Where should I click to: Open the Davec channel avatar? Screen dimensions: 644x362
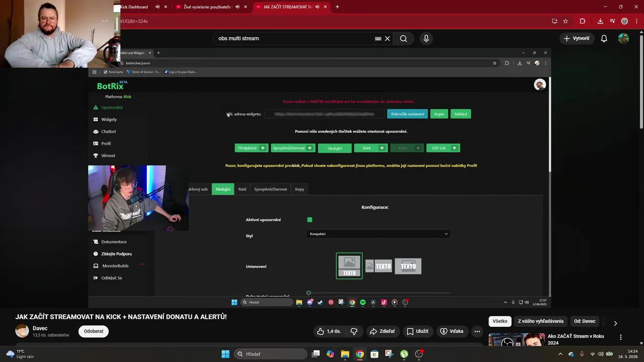tap(22, 331)
